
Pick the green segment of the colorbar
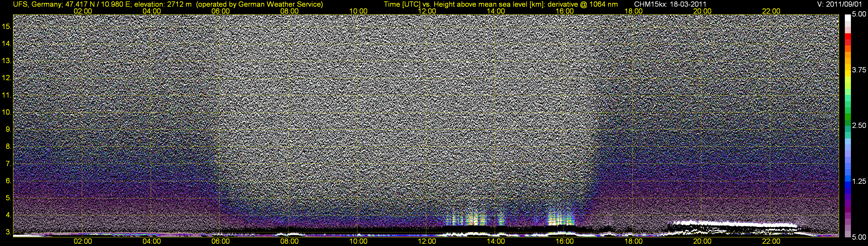(848, 117)
